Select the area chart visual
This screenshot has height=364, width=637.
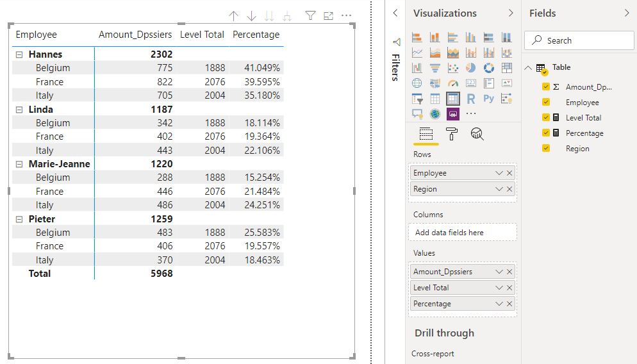pyautogui.click(x=434, y=53)
